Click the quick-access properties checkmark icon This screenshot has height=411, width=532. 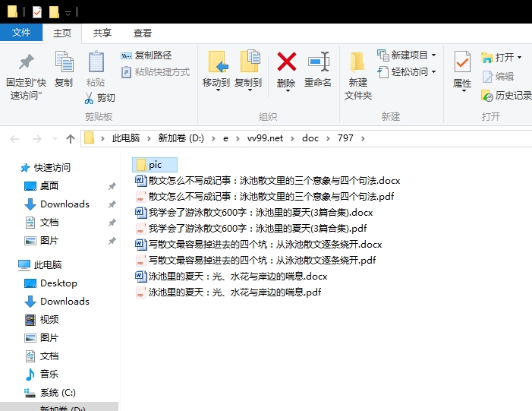[37, 13]
